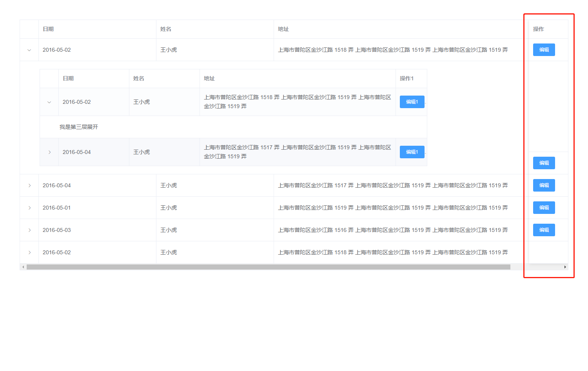Collapse the expanded 2016-05-02 top row

29,50
